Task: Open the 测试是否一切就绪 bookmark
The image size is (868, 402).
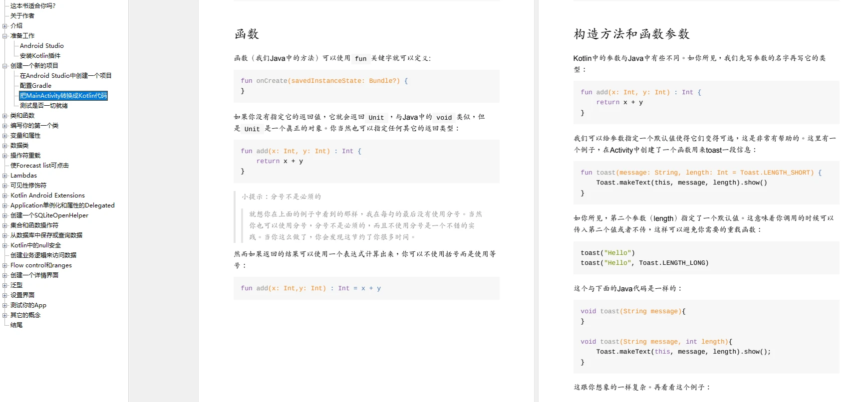Action: pyautogui.click(x=44, y=106)
